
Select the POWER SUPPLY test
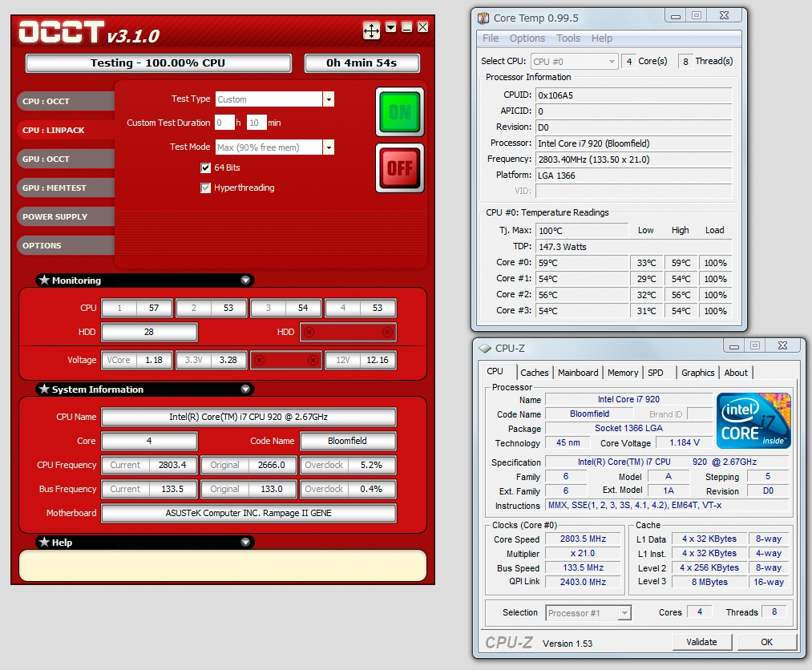point(65,217)
